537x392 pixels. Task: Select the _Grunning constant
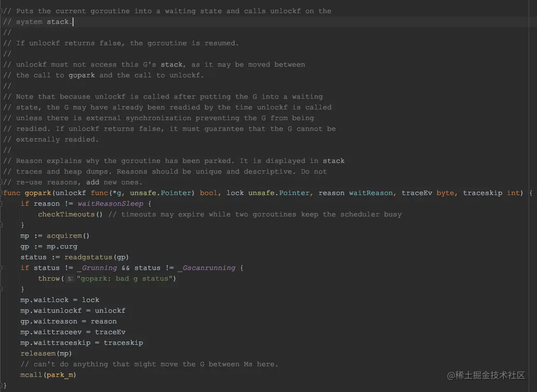click(98, 267)
